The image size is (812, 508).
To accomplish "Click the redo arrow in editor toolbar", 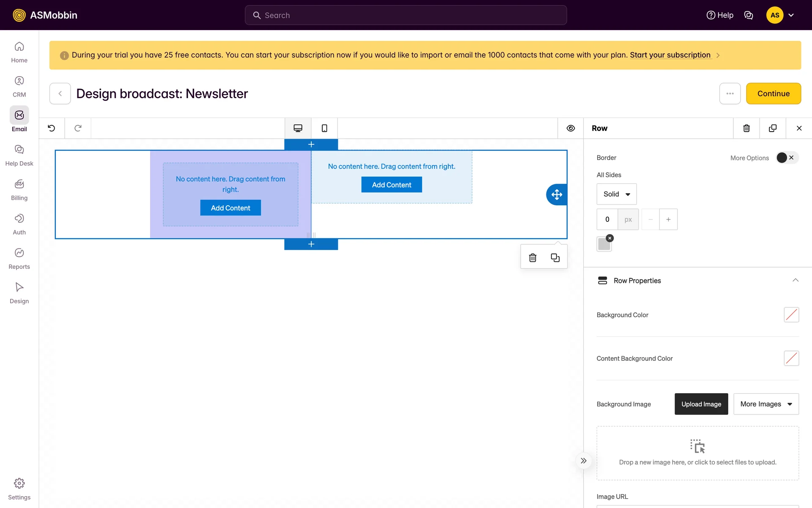I will point(78,128).
